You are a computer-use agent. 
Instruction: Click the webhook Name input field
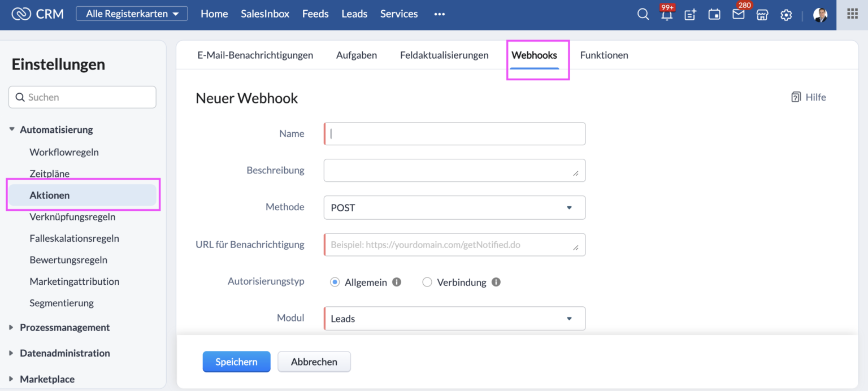(x=454, y=133)
